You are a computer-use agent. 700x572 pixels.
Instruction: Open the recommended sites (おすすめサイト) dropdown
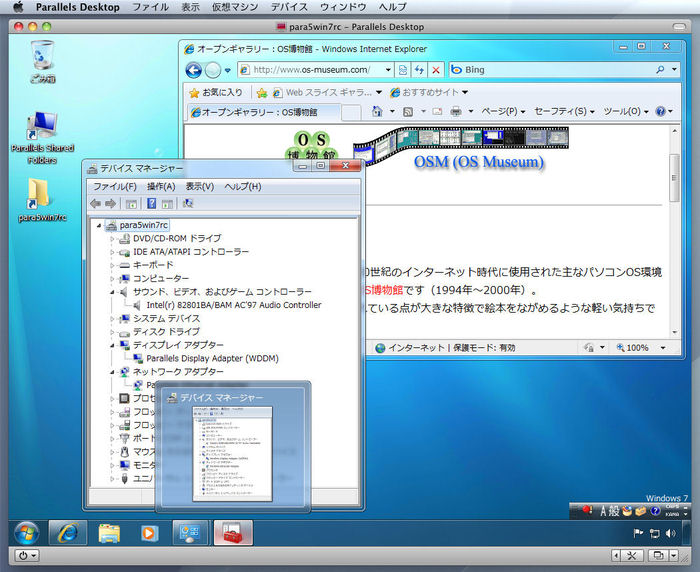coord(465,92)
